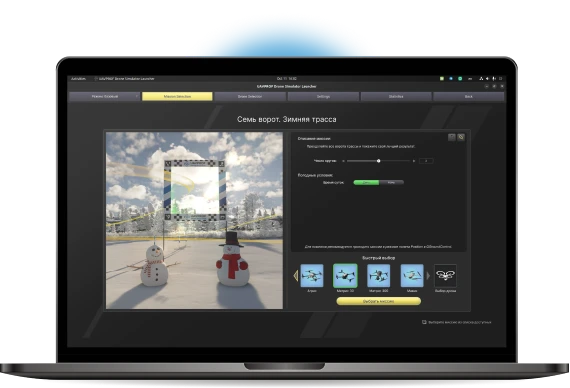Select the Mavic drone thumbnail
This screenshot has width=570, height=388.
click(x=412, y=276)
